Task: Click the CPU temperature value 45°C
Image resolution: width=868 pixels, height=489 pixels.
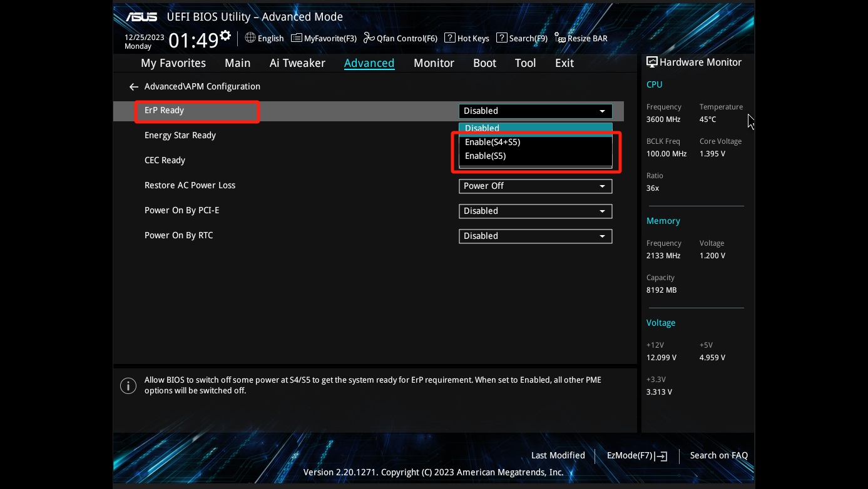Action: click(x=708, y=119)
